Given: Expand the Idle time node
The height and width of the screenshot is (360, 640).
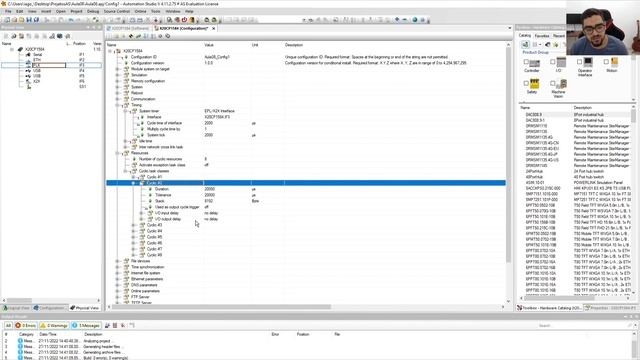Looking at the screenshot, I should 125,141.
